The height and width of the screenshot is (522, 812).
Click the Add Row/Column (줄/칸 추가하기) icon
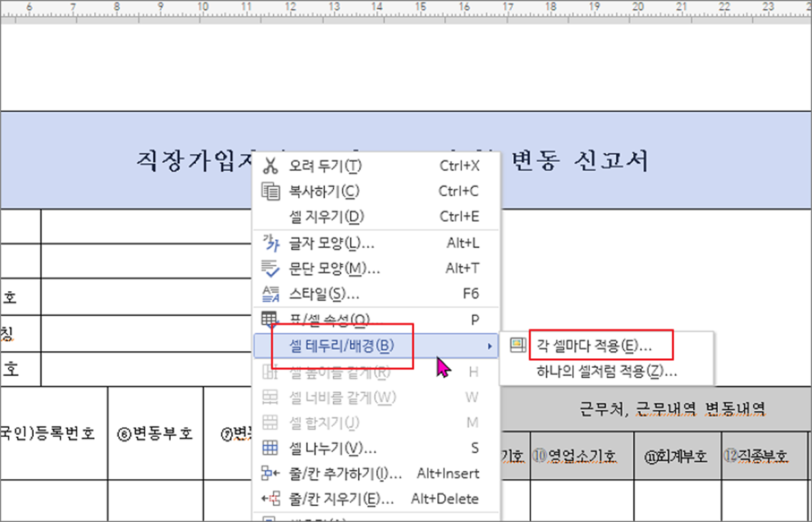coord(270,473)
